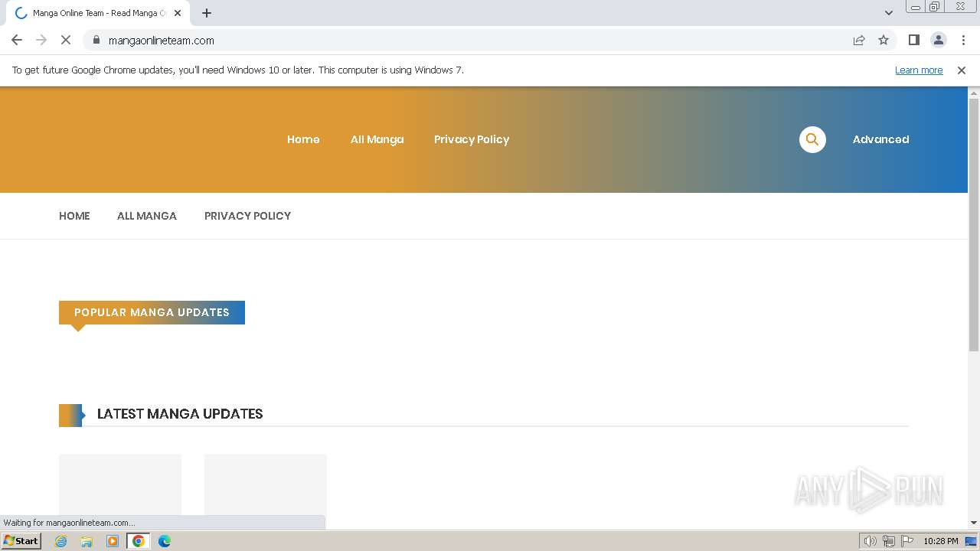The image size is (980, 551).
Task: Click the show desktop tray icon
Action: pyautogui.click(x=972, y=541)
